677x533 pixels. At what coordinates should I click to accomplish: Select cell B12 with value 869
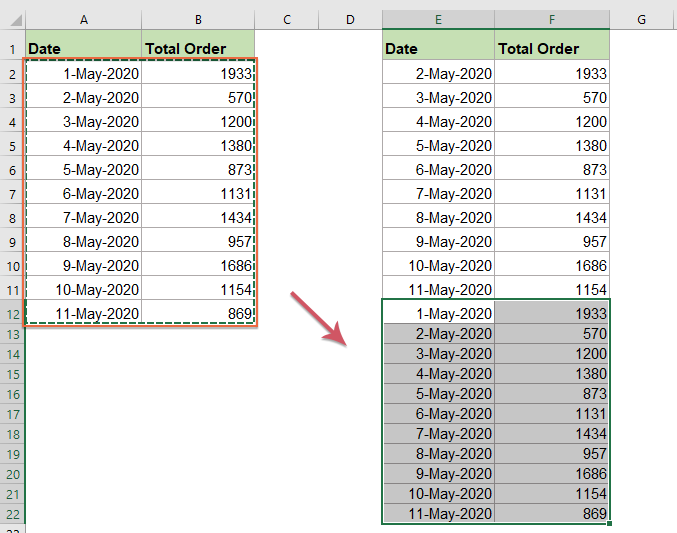(x=198, y=313)
